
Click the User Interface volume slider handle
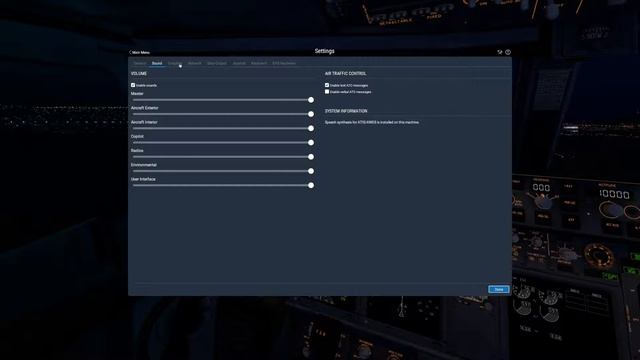[311, 186]
